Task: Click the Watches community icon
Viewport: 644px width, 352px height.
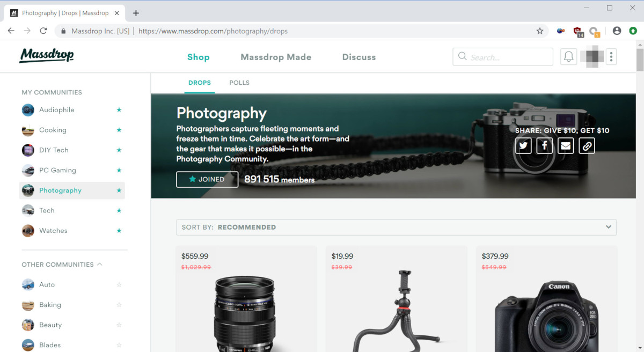Action: tap(28, 231)
